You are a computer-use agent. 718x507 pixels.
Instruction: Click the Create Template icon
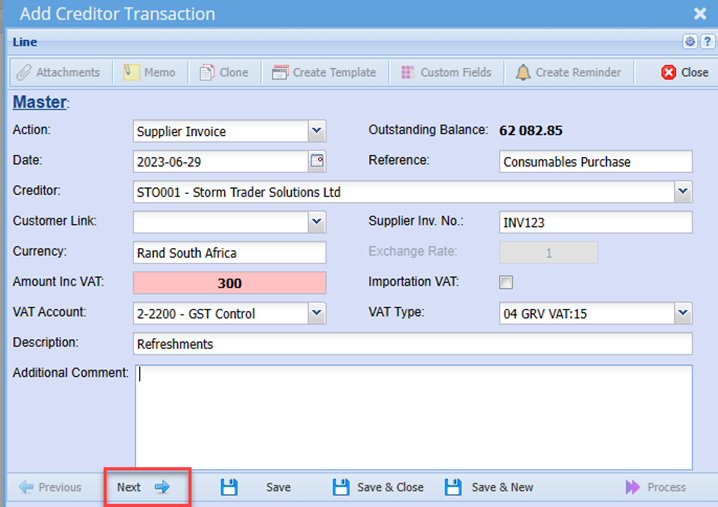280,72
